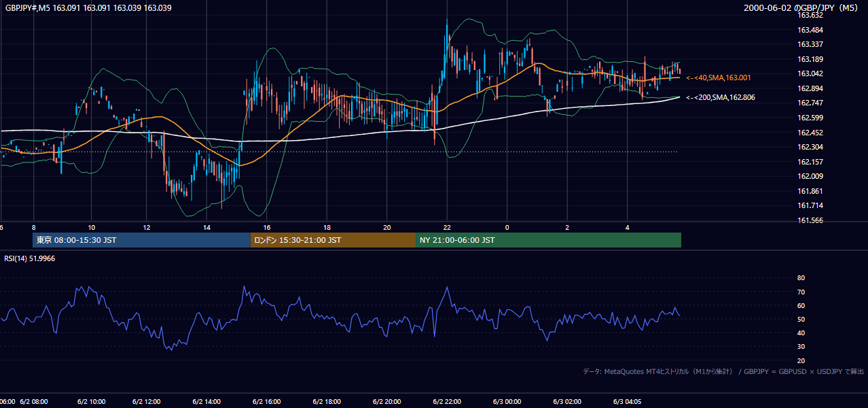The width and height of the screenshot is (868, 408).
Task: Click hour label 18 under price chart
Action: 327,227
